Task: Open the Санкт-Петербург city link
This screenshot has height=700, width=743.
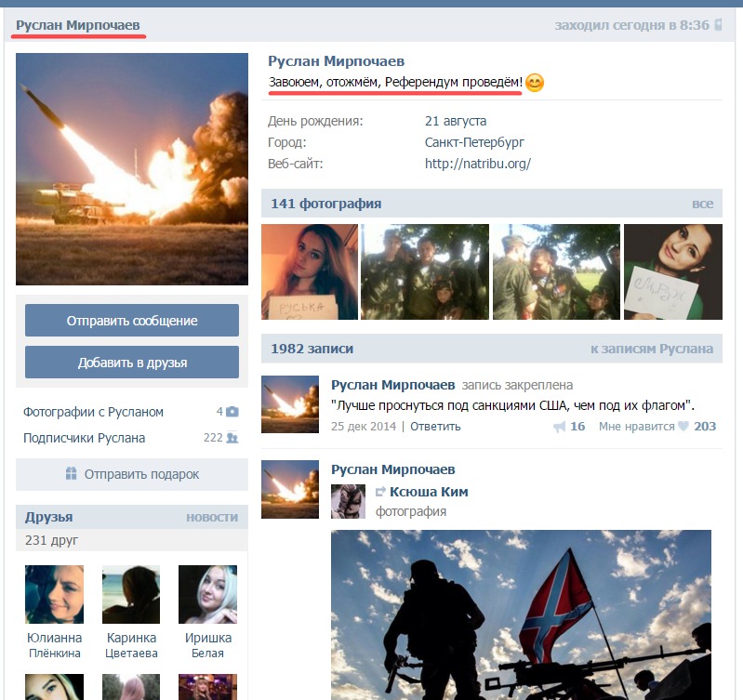Action: (474, 142)
